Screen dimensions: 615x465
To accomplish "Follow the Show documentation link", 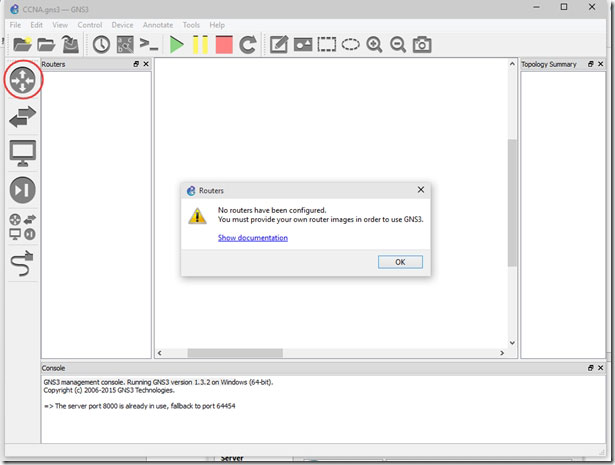I will click(x=253, y=238).
